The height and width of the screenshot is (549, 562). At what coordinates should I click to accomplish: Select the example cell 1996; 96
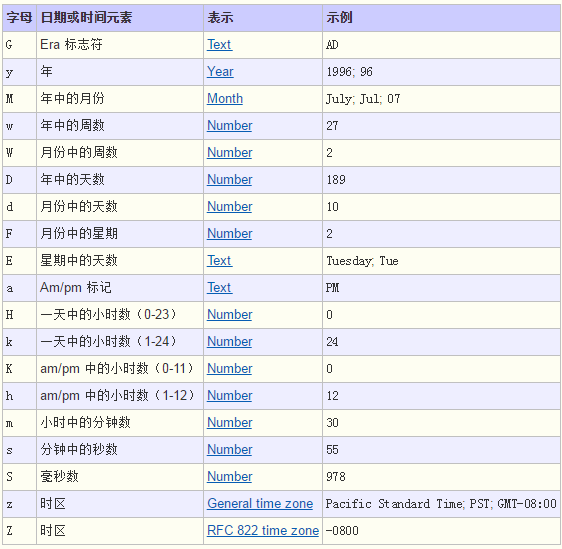click(x=442, y=72)
